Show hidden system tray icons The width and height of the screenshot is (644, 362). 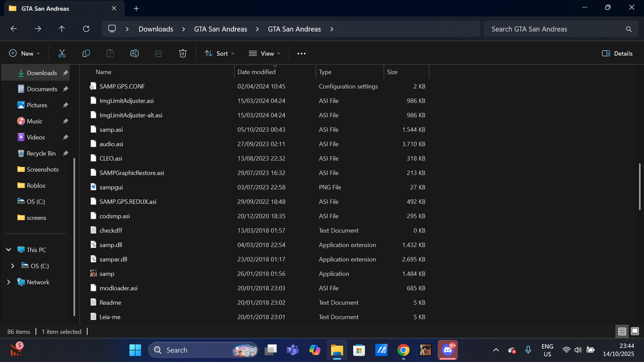[x=496, y=350]
